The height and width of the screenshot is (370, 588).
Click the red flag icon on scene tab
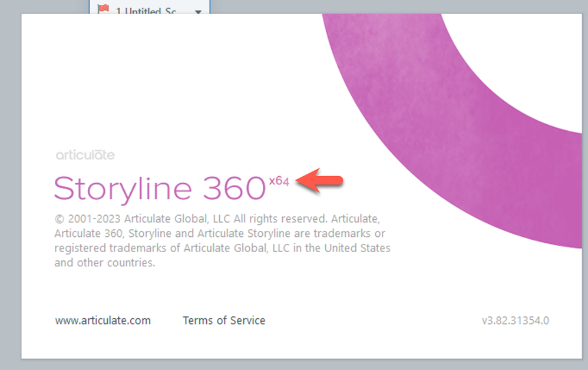coord(103,9)
